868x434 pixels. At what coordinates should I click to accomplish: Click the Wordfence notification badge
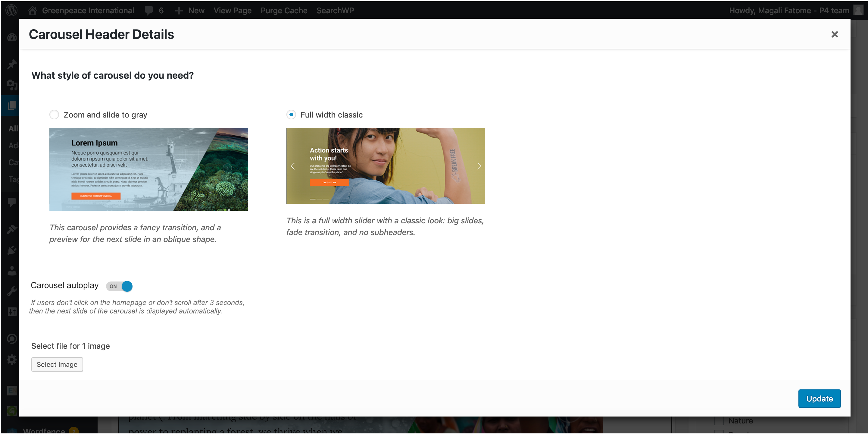[x=74, y=431]
